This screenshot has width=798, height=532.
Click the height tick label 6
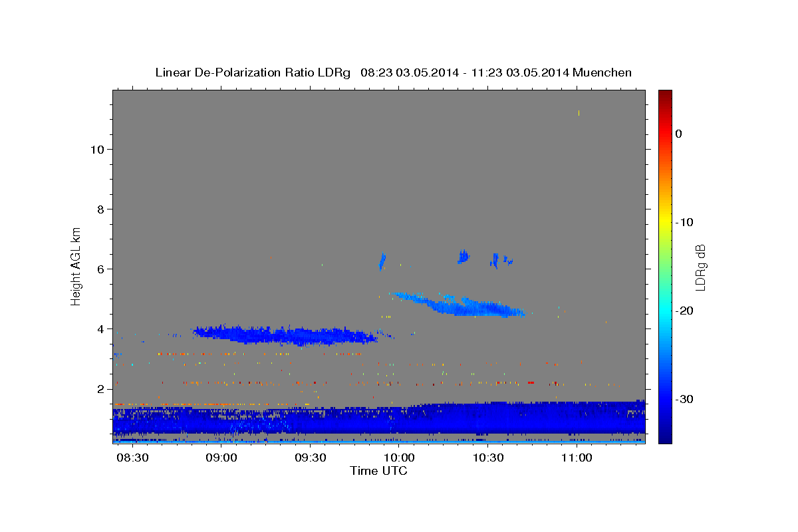(100, 269)
